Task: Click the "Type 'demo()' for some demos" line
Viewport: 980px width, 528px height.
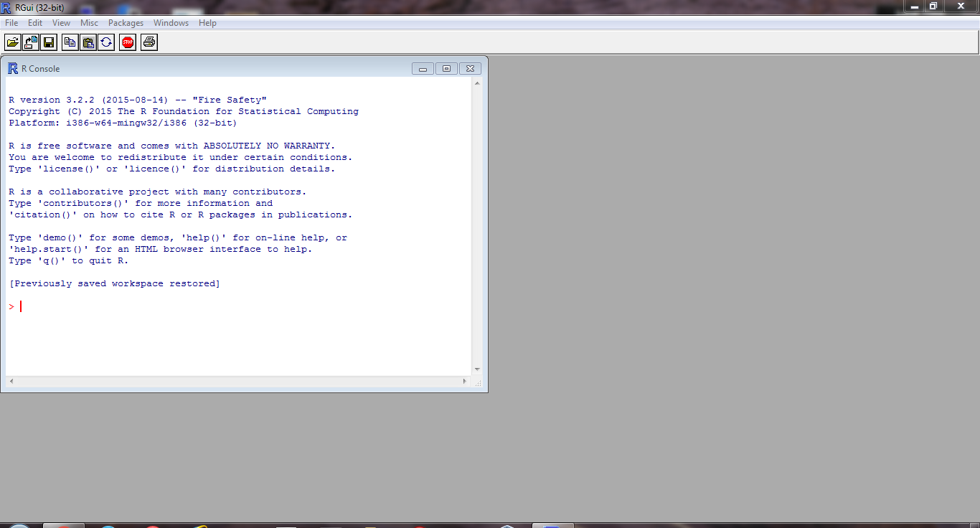Action: (x=178, y=237)
